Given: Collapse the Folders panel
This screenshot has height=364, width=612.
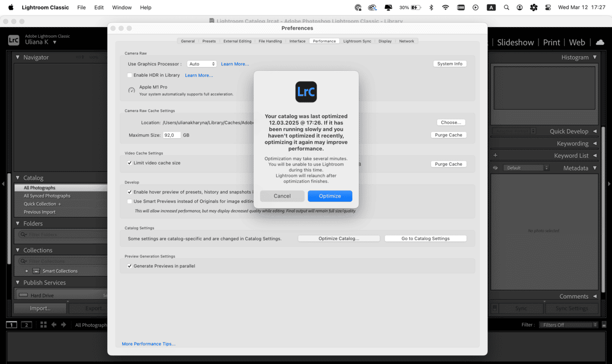Looking at the screenshot, I should click(18, 223).
